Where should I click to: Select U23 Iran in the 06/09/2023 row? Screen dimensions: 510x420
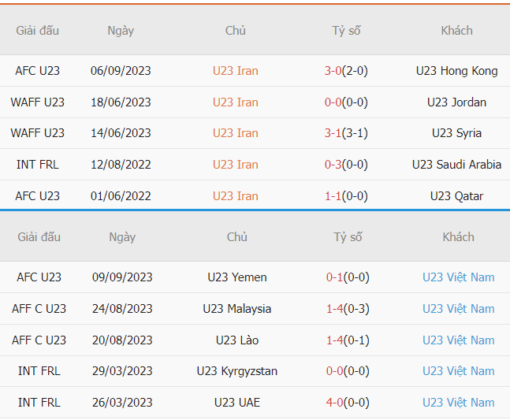(235, 71)
